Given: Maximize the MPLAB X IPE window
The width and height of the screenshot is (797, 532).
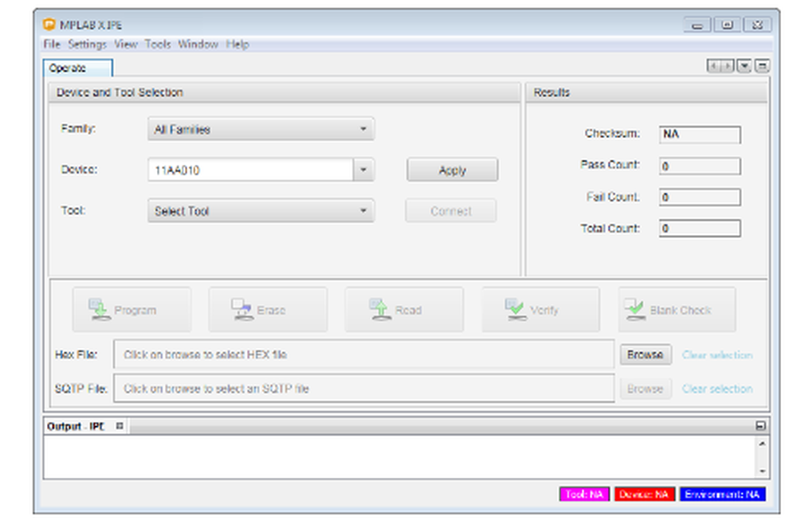Looking at the screenshot, I should [728, 25].
